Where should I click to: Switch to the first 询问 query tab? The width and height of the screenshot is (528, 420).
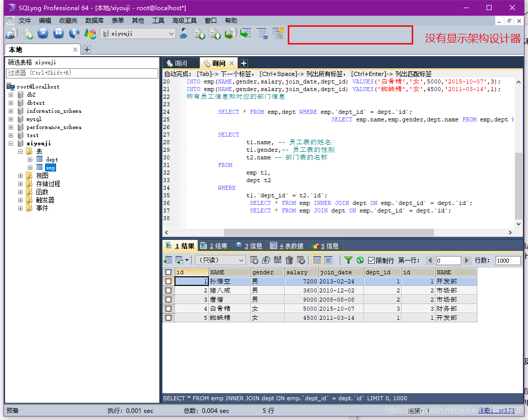(181, 63)
